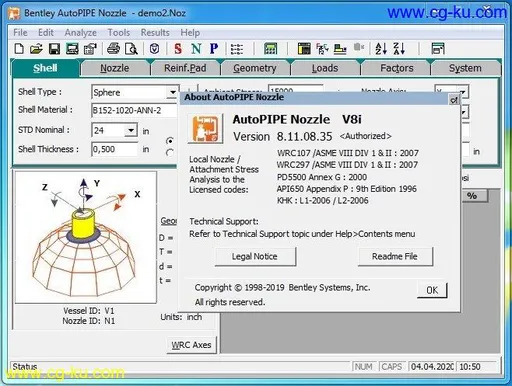Switch to the Geometry tab
Image resolution: width=512 pixels, height=386 pixels.
(x=255, y=68)
